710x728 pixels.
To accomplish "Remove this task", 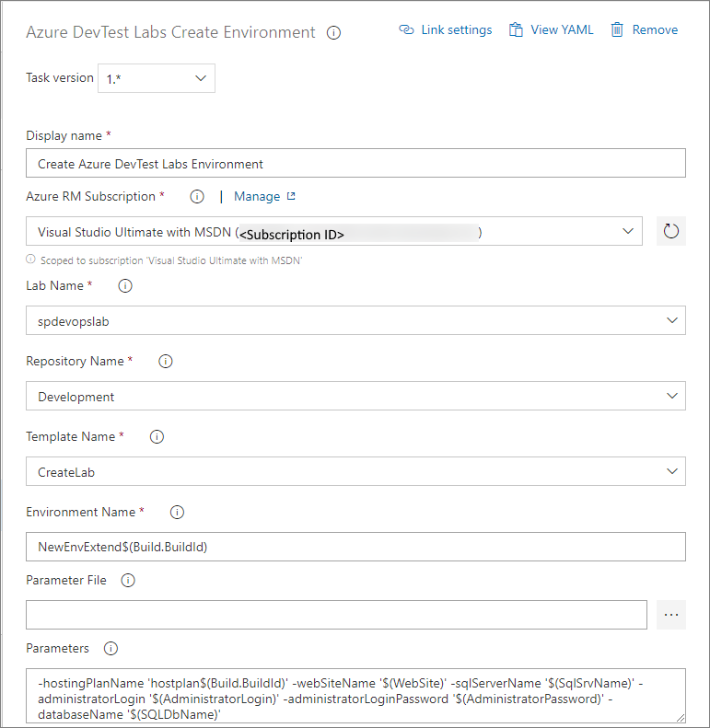I will [644, 30].
